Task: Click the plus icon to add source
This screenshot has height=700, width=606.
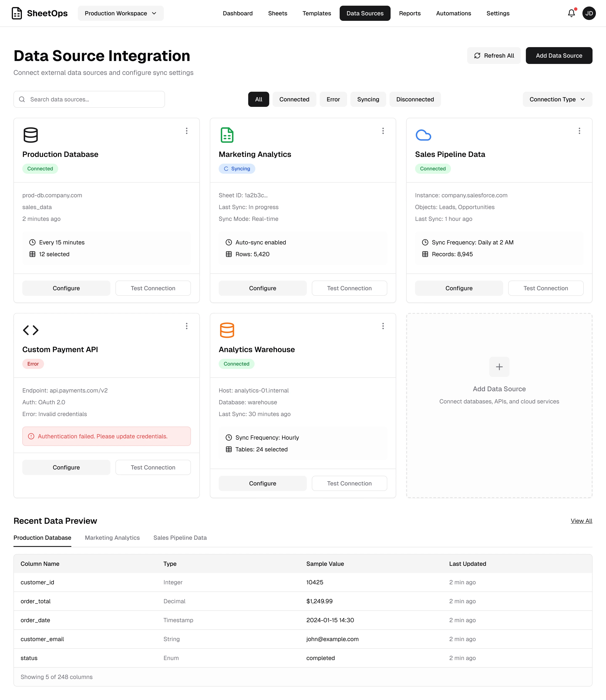Action: [499, 367]
